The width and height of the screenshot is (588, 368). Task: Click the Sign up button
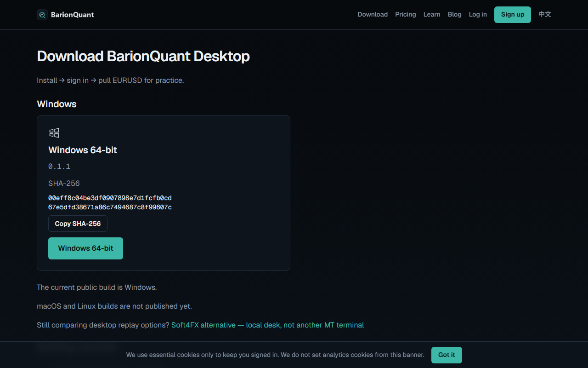point(513,15)
